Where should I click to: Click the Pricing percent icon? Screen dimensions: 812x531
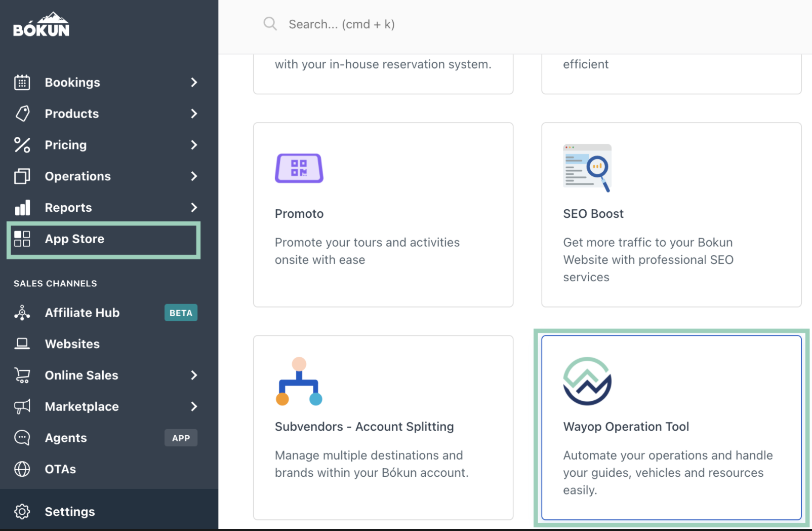[22, 145]
